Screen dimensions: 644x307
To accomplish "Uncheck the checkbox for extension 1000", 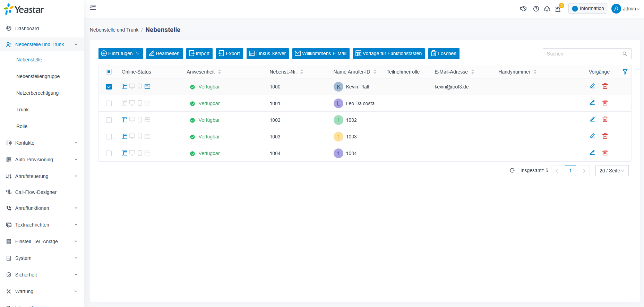I will [109, 87].
